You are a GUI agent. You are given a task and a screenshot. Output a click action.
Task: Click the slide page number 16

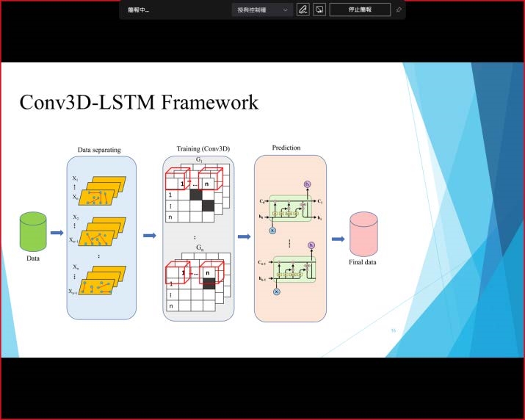coord(394,331)
